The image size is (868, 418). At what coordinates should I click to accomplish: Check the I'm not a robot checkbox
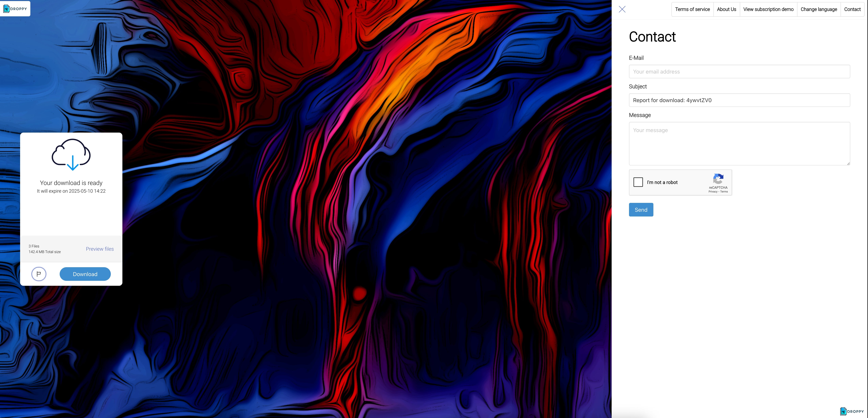(638, 182)
